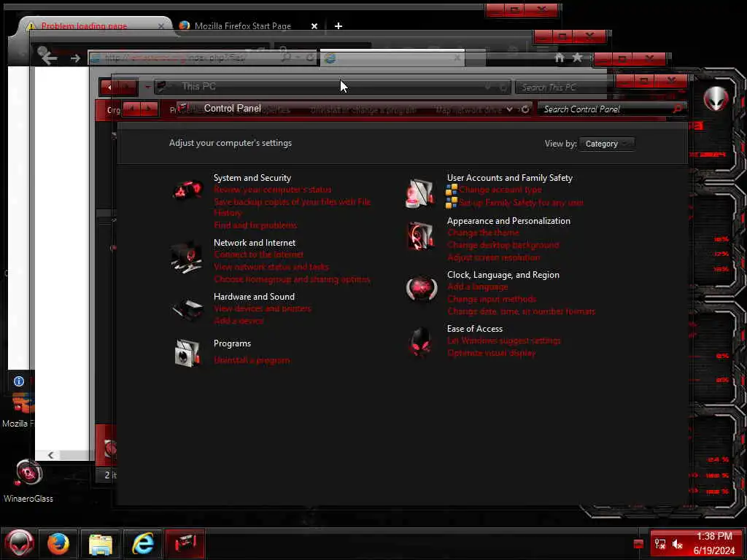Click Internet Explorer favorites star icon
The width and height of the screenshot is (747, 560).
(x=578, y=58)
